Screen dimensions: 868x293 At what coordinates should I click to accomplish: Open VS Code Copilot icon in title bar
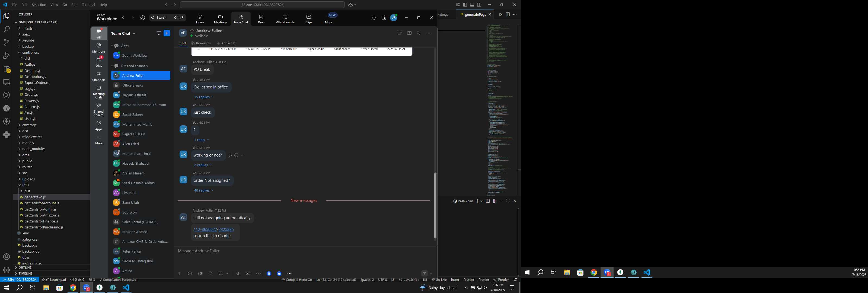click(x=351, y=5)
